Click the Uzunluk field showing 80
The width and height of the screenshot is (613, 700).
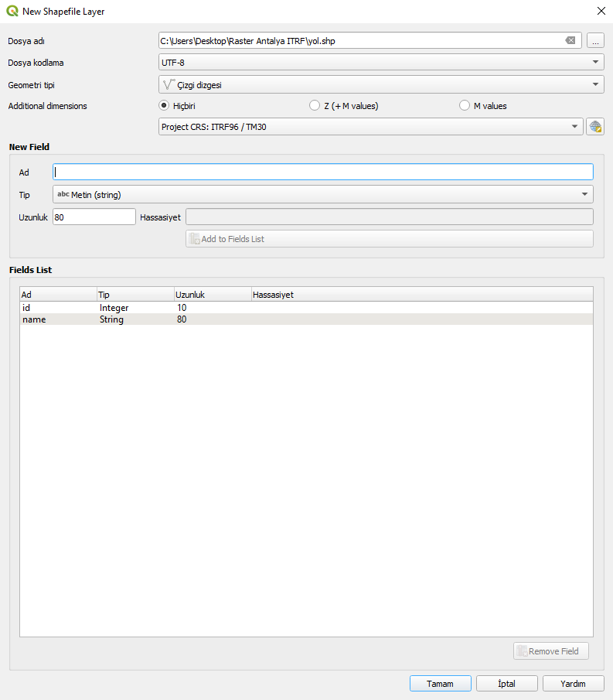pos(94,217)
